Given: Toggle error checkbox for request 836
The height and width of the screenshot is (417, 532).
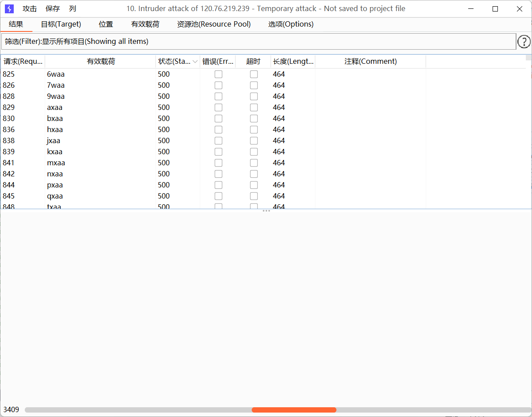Looking at the screenshot, I should (x=218, y=130).
